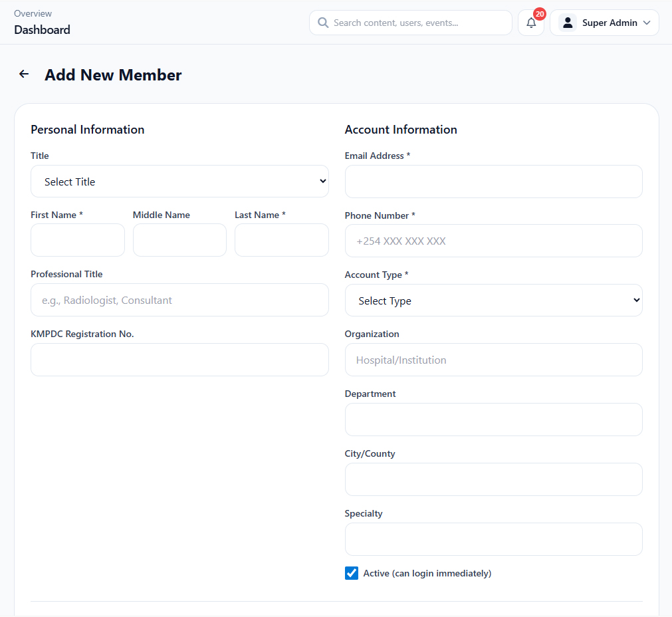The image size is (672, 617).
Task: Click the Department input field
Action: coord(493,420)
